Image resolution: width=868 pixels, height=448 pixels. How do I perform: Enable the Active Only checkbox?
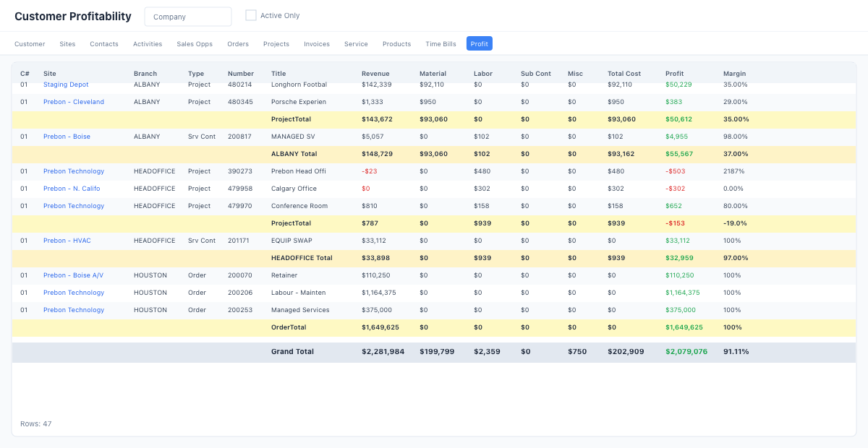click(x=251, y=14)
